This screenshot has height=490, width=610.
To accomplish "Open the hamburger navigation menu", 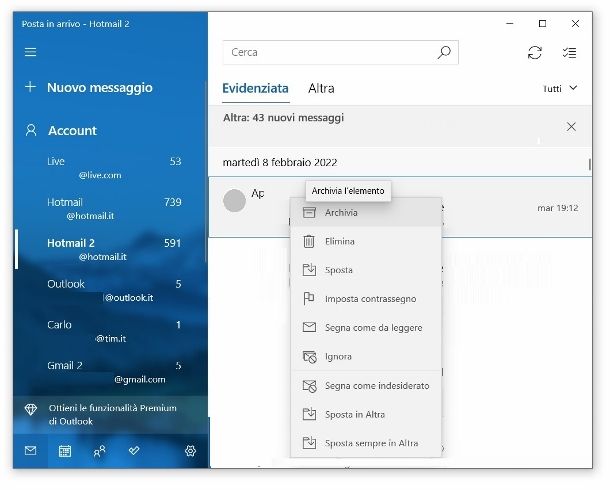I will click(x=30, y=52).
